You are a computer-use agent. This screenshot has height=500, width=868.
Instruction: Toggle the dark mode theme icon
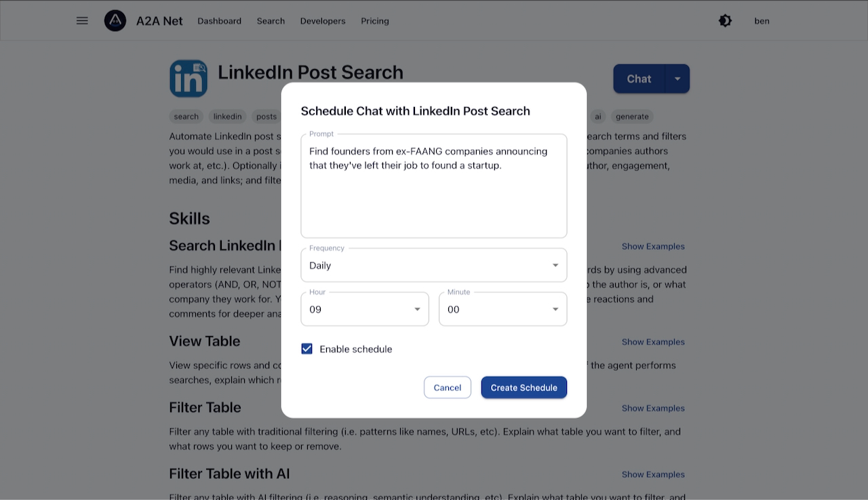(725, 20)
